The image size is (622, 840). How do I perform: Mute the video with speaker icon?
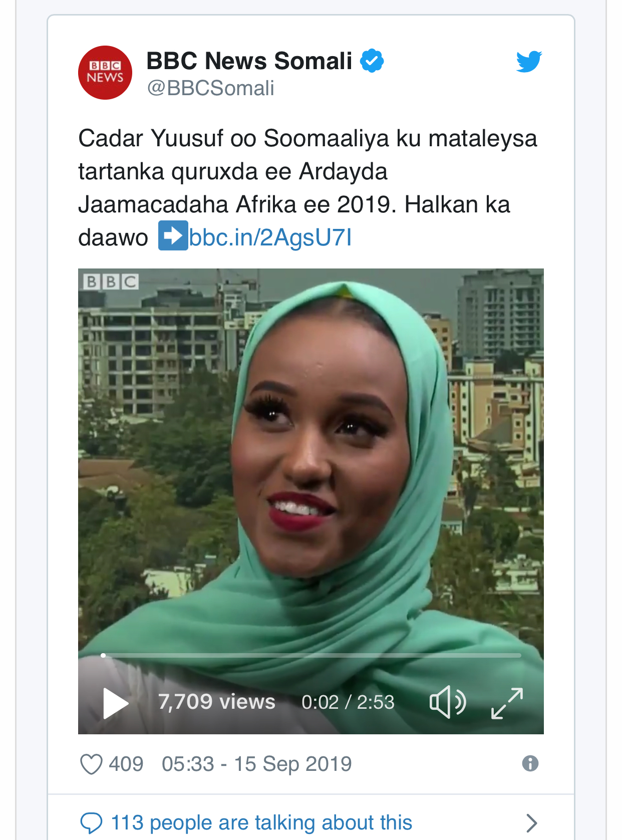[x=448, y=702]
